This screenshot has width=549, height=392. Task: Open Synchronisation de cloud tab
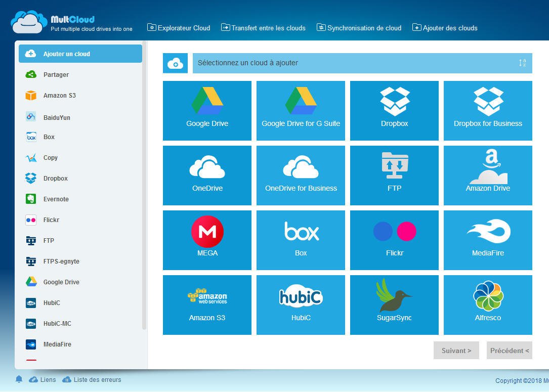point(359,28)
